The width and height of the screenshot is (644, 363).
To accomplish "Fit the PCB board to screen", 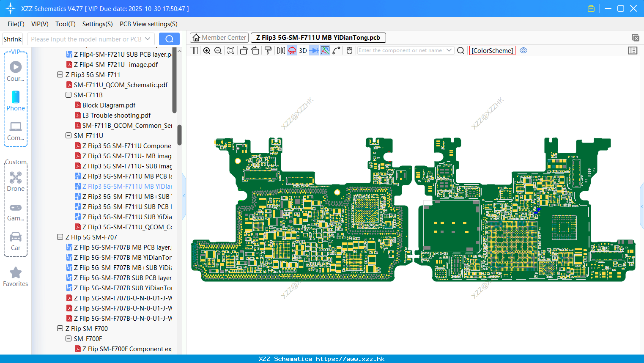I will tap(231, 50).
